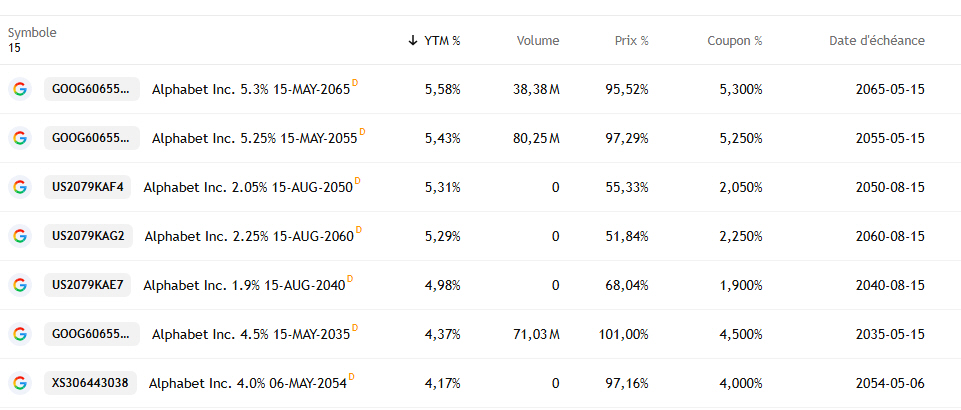Click the Google logo beside the 2055 bond
The image size is (961, 410).
point(19,138)
